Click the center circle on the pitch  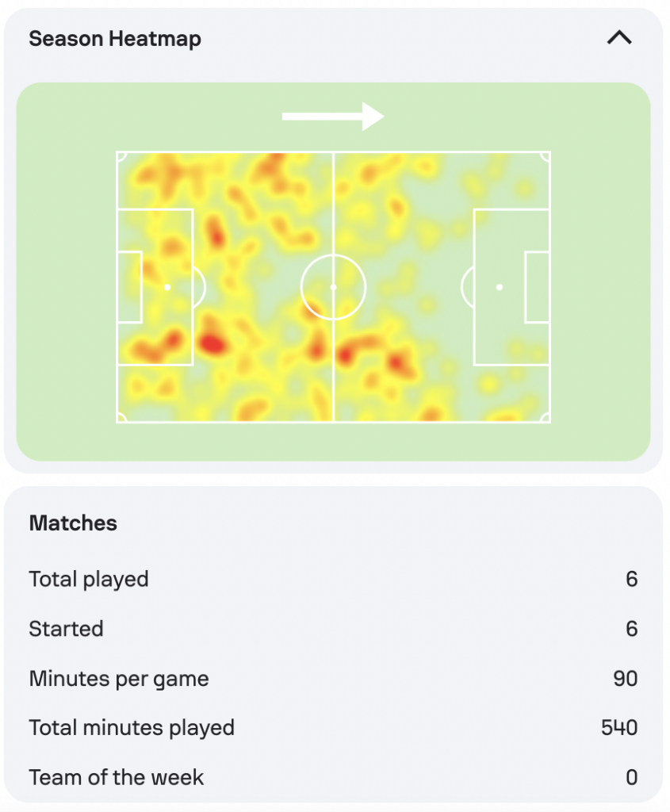coord(334,287)
